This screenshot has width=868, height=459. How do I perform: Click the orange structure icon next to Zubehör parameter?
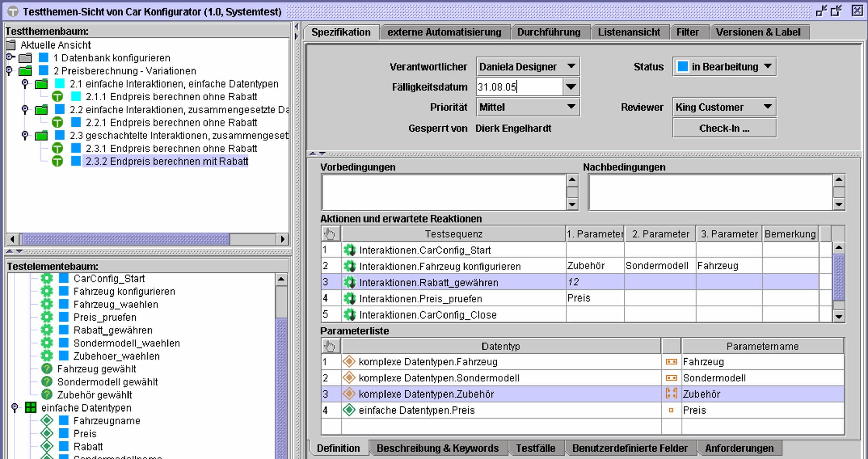(671, 394)
